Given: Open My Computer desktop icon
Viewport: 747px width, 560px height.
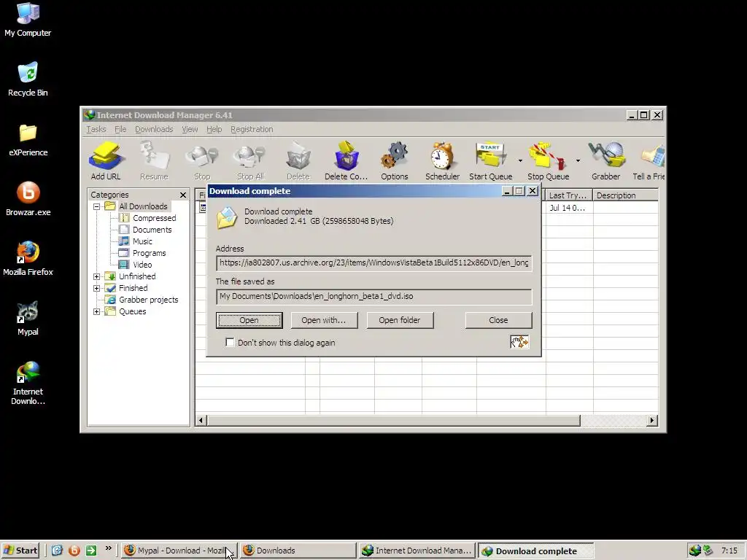Looking at the screenshot, I should (x=28, y=20).
